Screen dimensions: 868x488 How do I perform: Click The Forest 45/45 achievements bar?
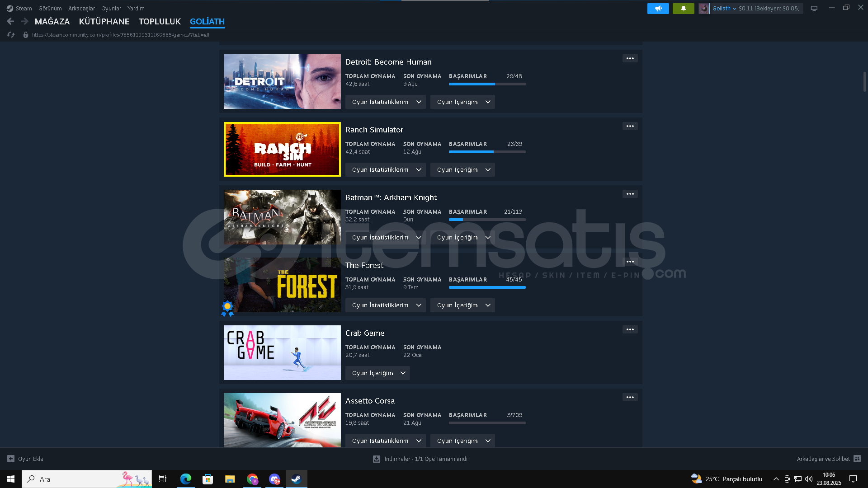(x=487, y=287)
